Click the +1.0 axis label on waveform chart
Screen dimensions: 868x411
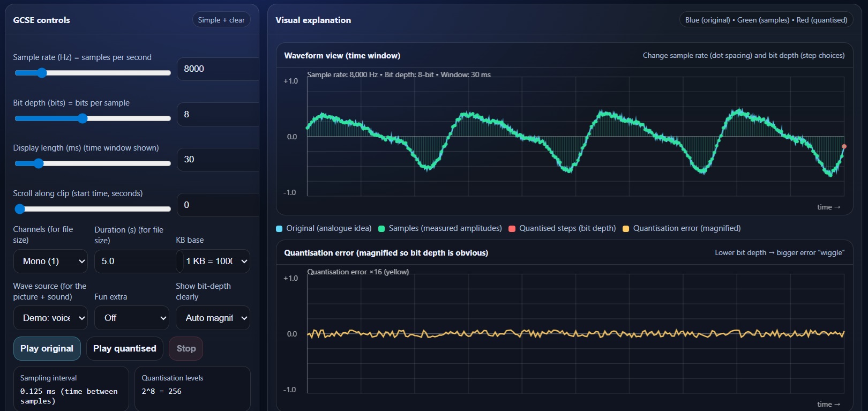[x=290, y=81]
